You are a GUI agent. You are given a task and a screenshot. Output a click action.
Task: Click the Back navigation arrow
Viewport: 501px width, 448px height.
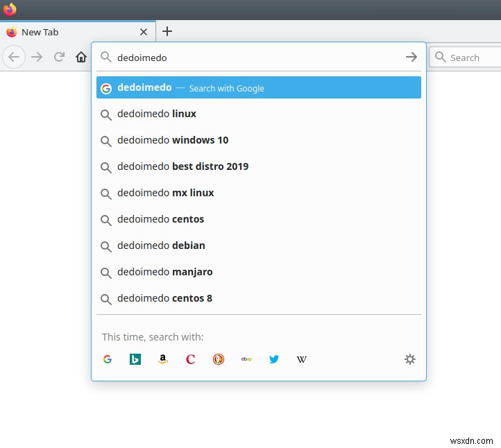(x=14, y=57)
